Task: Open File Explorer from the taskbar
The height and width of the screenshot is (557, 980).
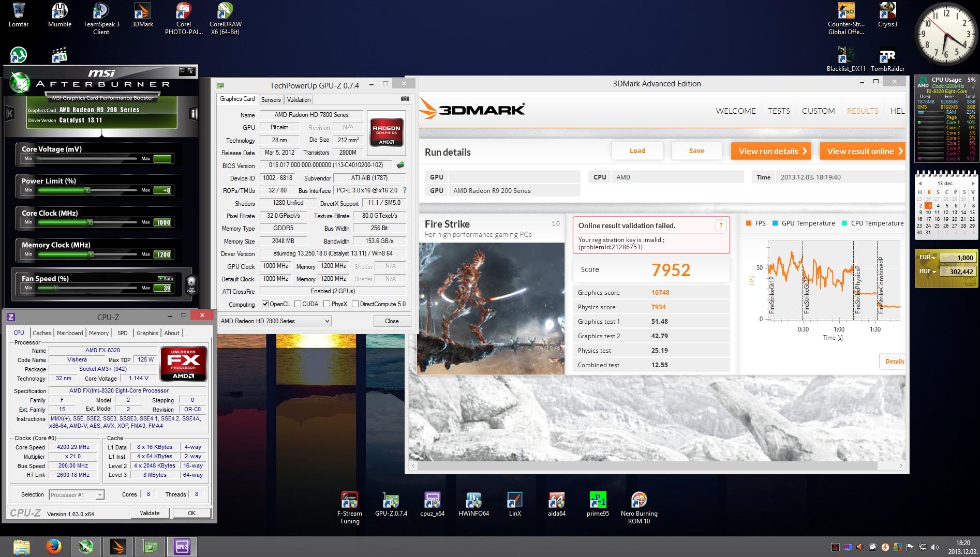Action: coord(21,546)
